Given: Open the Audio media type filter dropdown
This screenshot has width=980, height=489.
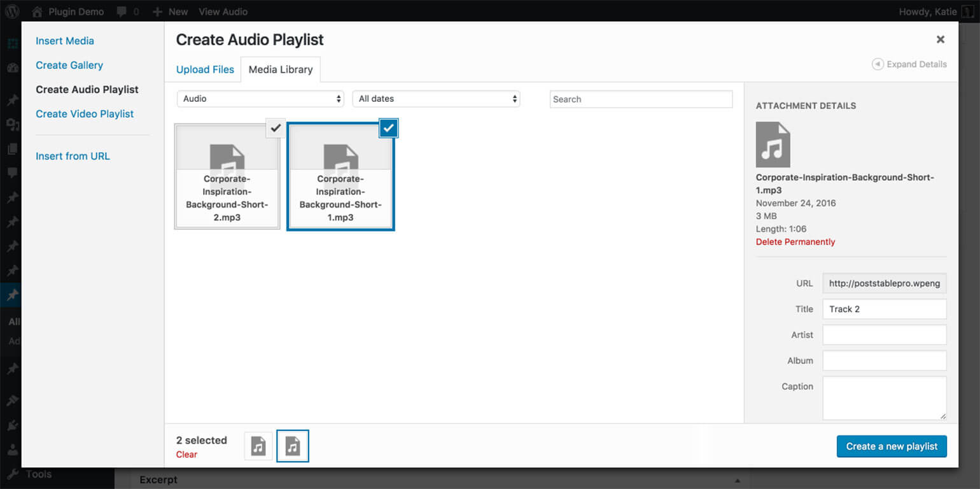Looking at the screenshot, I should point(260,99).
